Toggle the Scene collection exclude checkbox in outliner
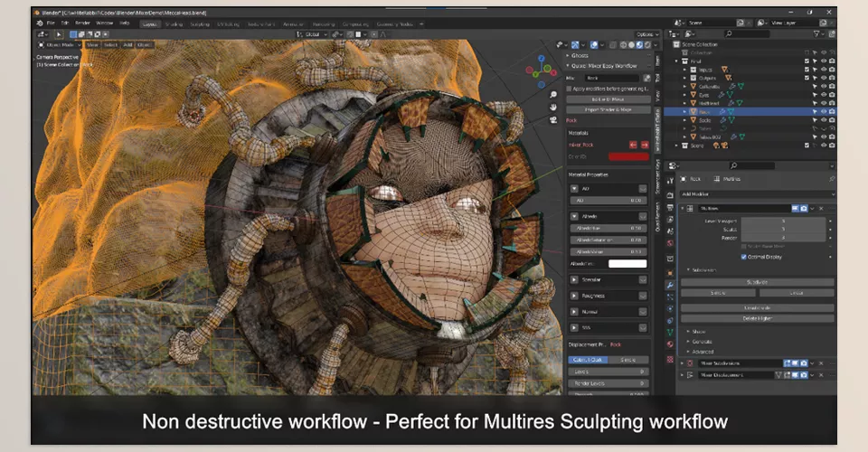Image resolution: width=868 pixels, height=452 pixels. (807, 146)
